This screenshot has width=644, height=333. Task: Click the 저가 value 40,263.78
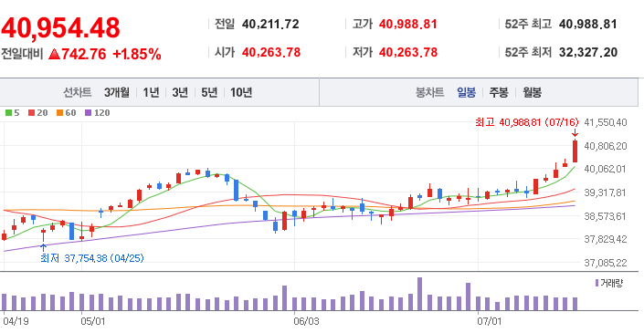point(407,53)
